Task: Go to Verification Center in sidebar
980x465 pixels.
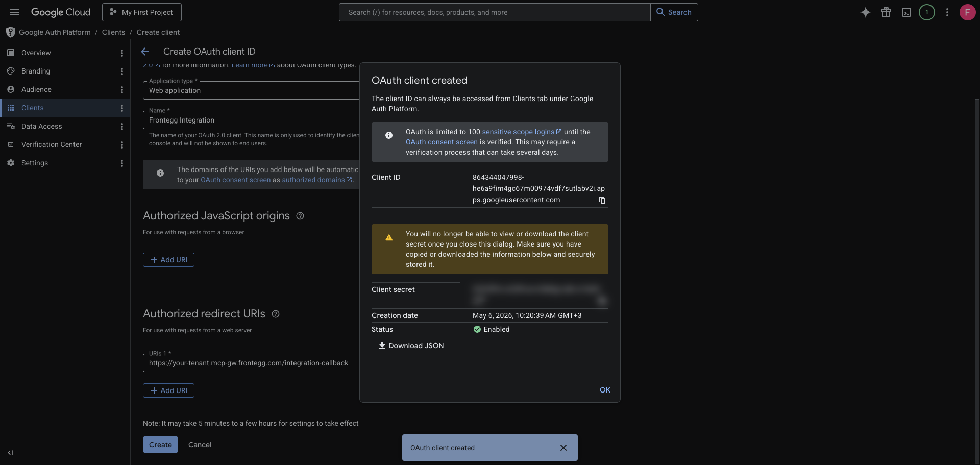Action: [x=52, y=144]
